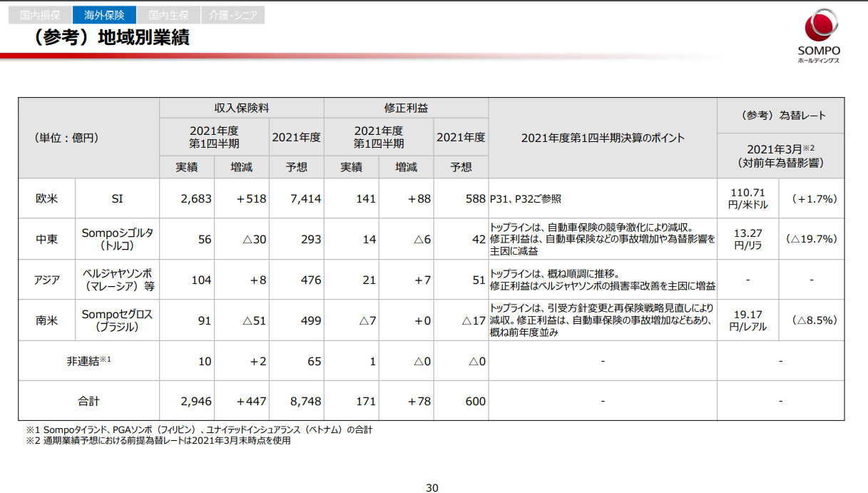The image size is (868, 493).
Task: Select the △17 profit forecast value
Action: coord(474,320)
